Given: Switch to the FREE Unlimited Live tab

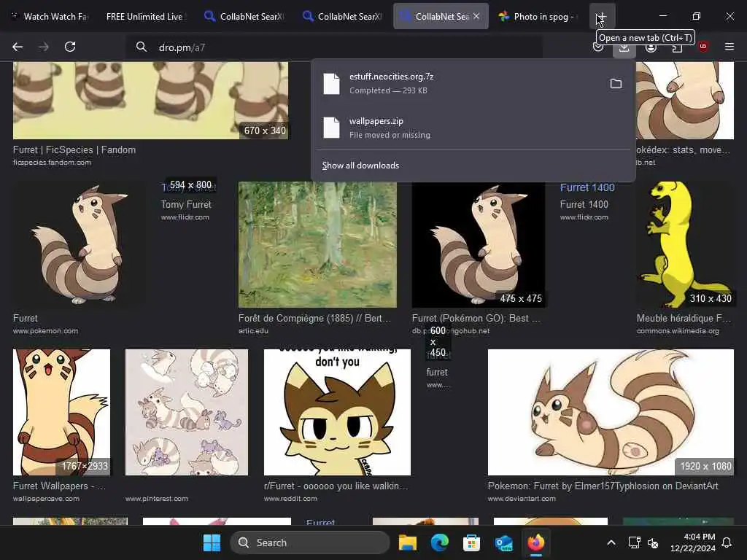Looking at the screenshot, I should tap(145, 17).
